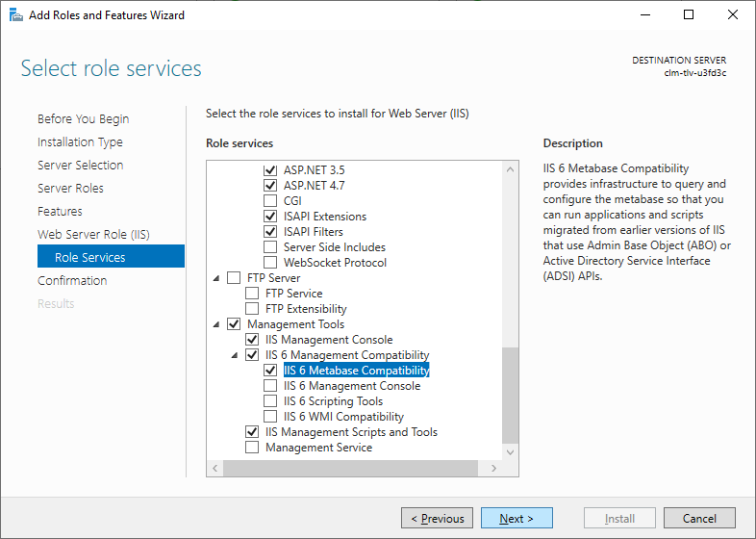Open the Installation Type step
Image resolution: width=756 pixels, height=539 pixels.
coord(80,141)
